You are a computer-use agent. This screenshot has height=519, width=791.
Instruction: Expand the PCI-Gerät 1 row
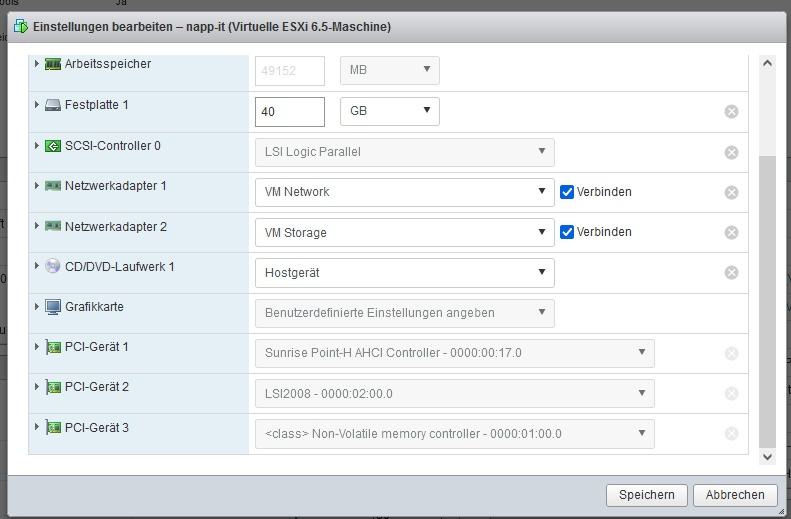click(37, 347)
